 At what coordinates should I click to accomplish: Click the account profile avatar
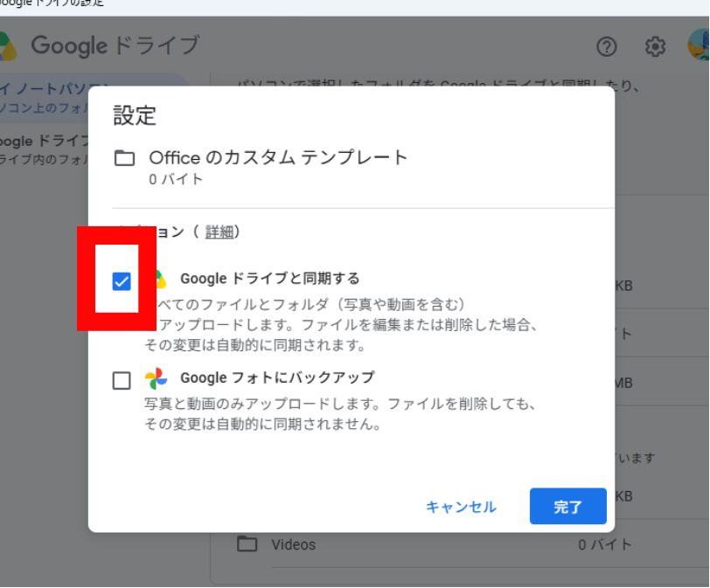(699, 45)
